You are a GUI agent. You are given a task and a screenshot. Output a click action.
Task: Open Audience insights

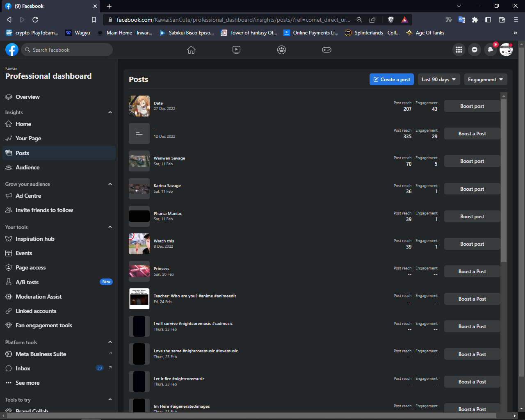pyautogui.click(x=59, y=167)
